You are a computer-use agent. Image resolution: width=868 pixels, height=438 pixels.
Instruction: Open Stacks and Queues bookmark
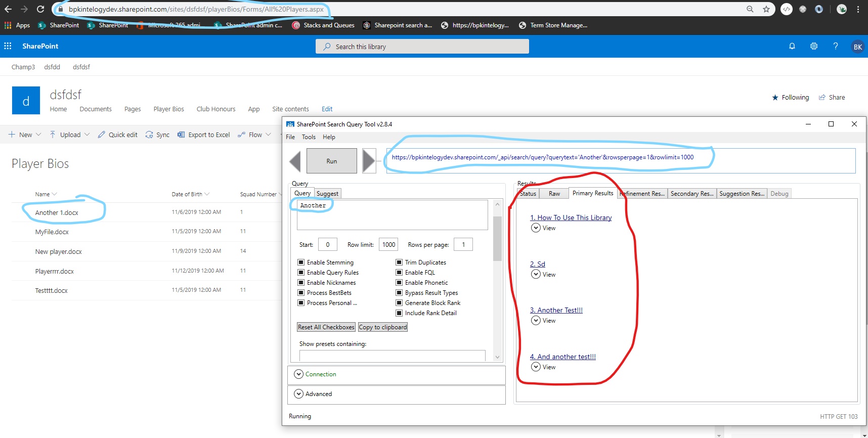click(x=323, y=25)
